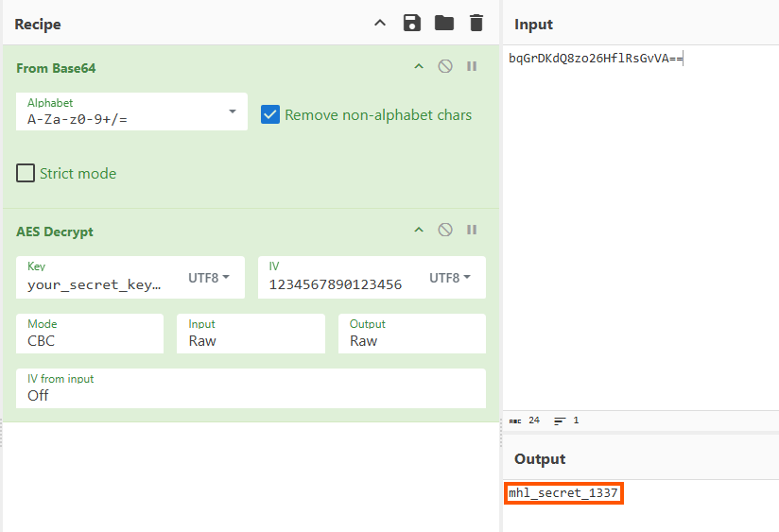
Task: Click the Input pane heading
Action: (x=533, y=24)
